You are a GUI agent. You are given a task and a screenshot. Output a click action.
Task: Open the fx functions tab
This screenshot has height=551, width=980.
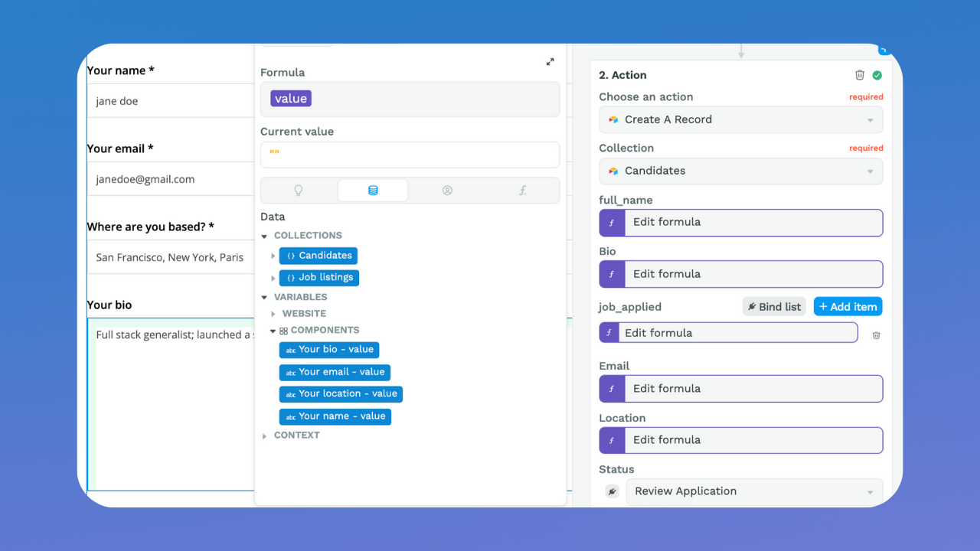(522, 190)
